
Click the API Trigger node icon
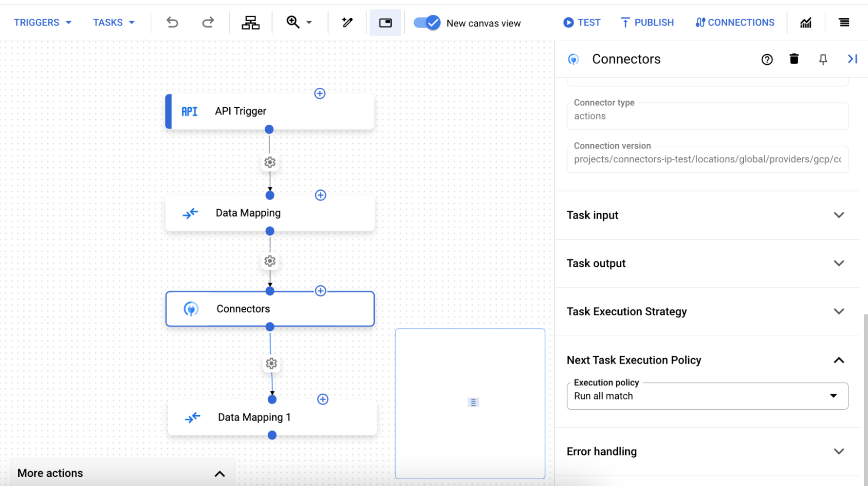point(190,111)
